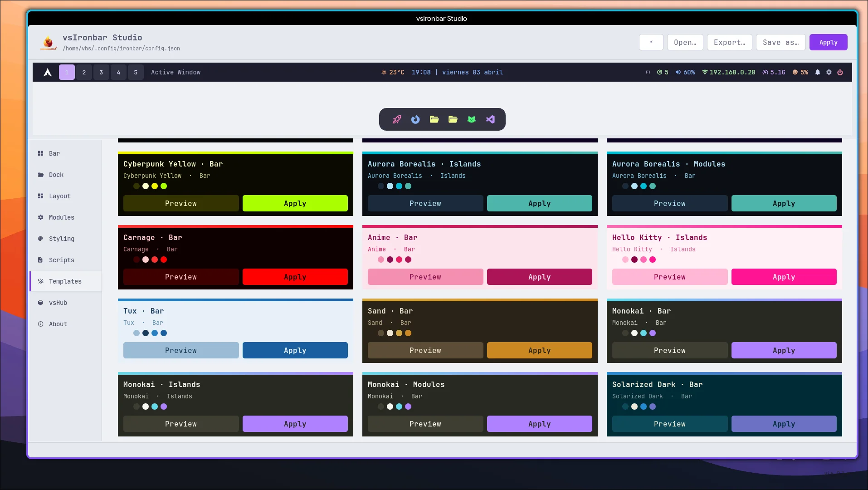Click the Wi-Fi icon beside 192.168.0.20
Screen dimensions: 868x490
click(x=705, y=72)
